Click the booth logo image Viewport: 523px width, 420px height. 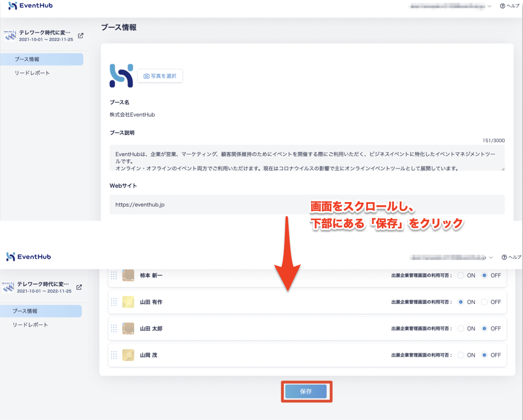122,76
